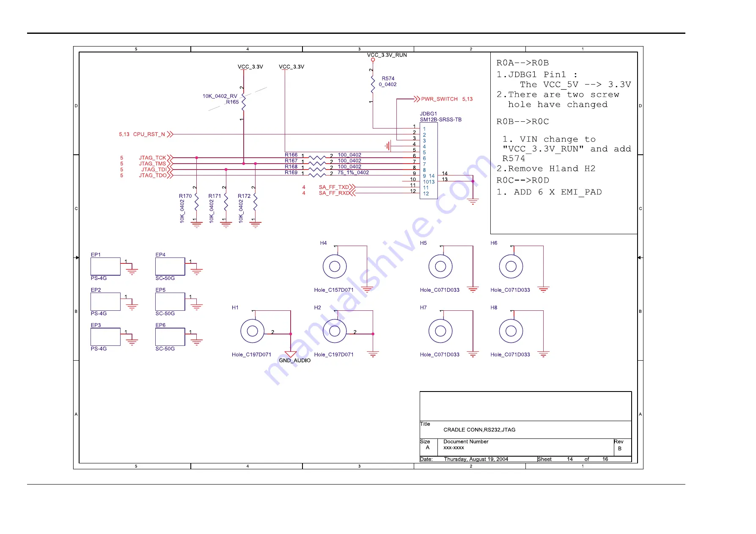Click the JTAG_TCK net label
The height and width of the screenshot is (534, 756).
pos(152,158)
